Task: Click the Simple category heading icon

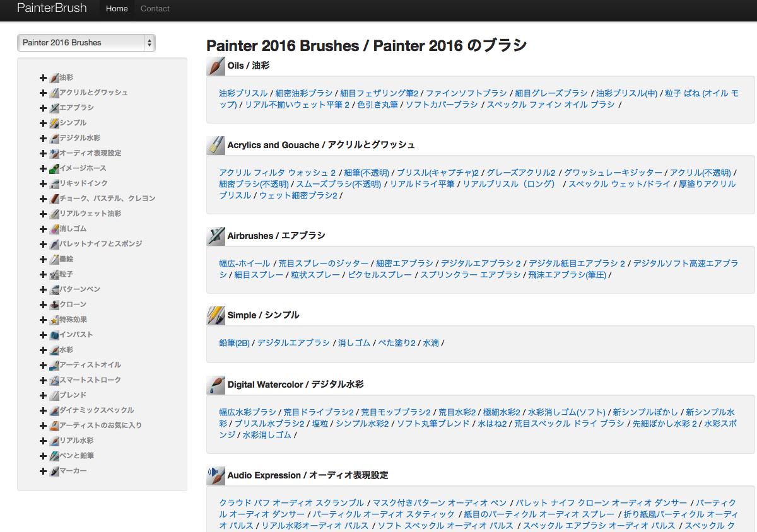Action: coord(216,316)
